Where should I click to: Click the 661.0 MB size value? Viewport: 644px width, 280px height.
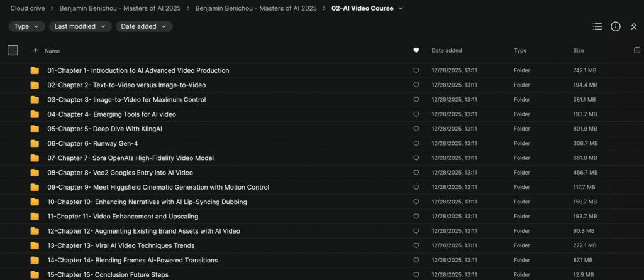point(585,158)
